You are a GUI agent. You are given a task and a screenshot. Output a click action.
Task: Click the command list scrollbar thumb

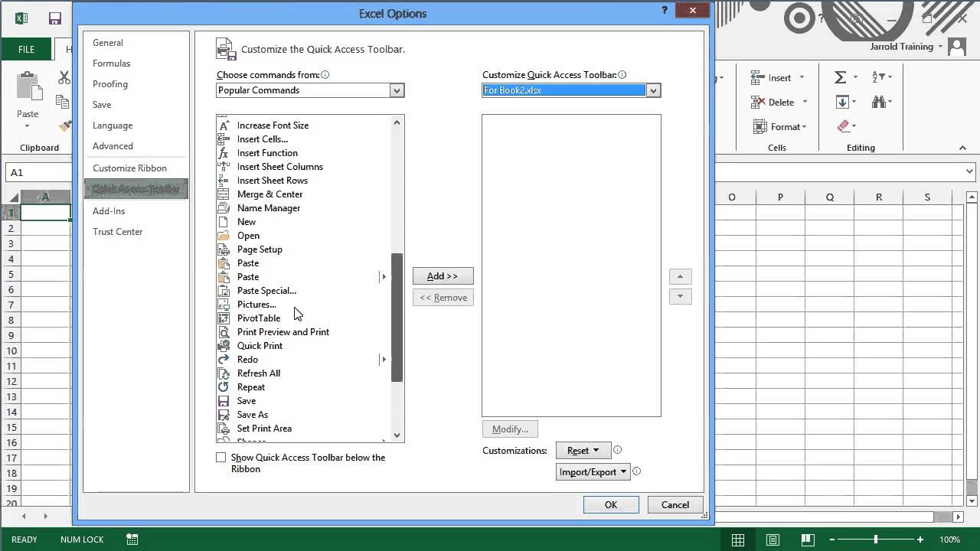pyautogui.click(x=397, y=318)
